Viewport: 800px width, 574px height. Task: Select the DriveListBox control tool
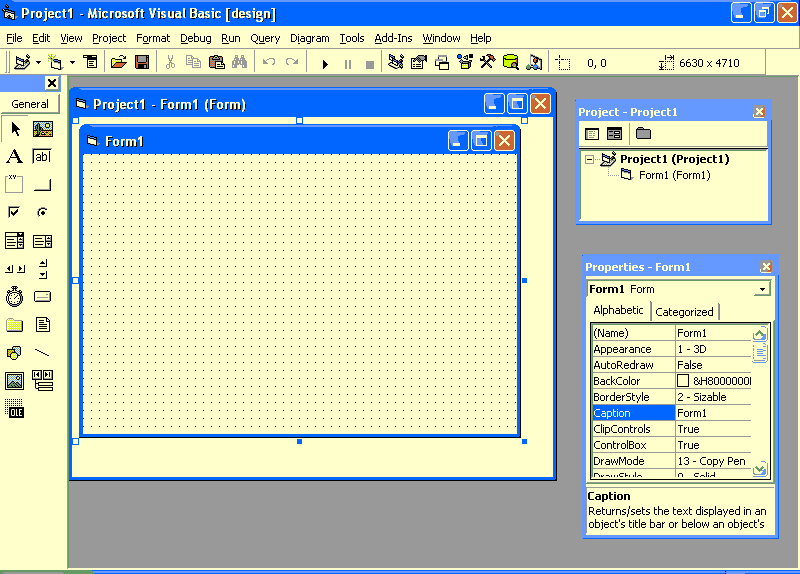click(43, 296)
